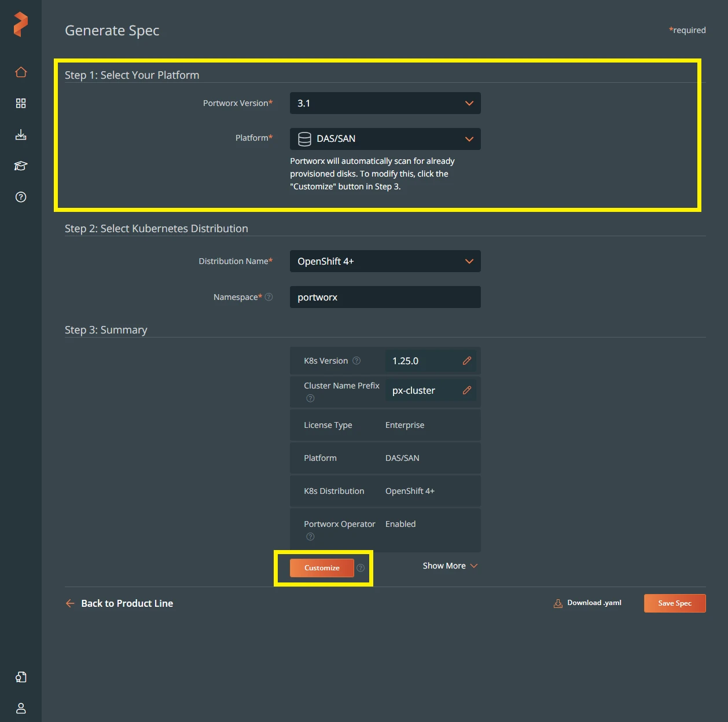Click the Step 1: Select Your Platform heading
Image resolution: width=728 pixels, height=722 pixels.
pyautogui.click(x=132, y=75)
